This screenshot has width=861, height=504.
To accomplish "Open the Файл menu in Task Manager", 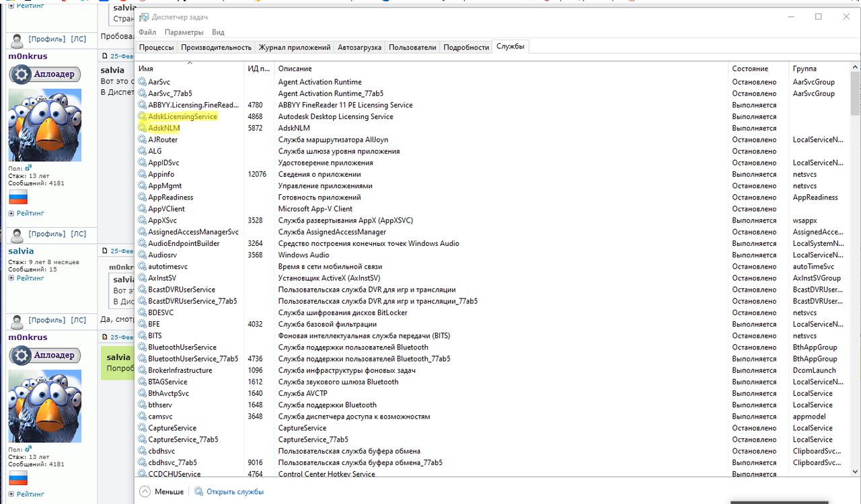I will click(147, 32).
